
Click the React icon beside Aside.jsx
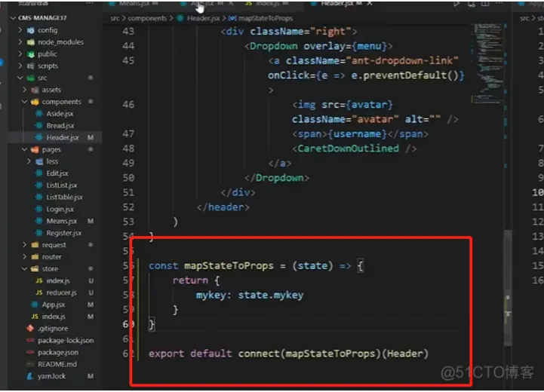click(39, 114)
